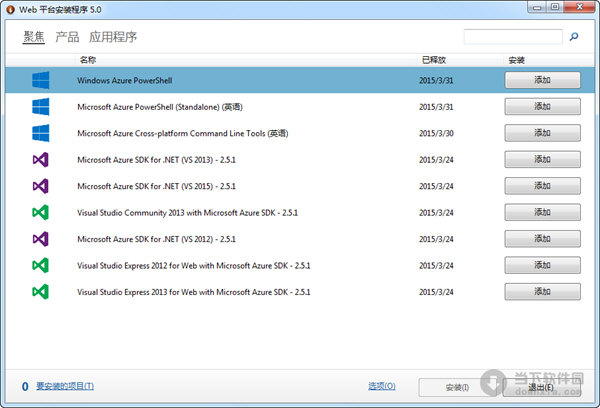Maximize the Web Platform Installer window
Image resolution: width=600 pixels, height=408 pixels.
(555, 7)
